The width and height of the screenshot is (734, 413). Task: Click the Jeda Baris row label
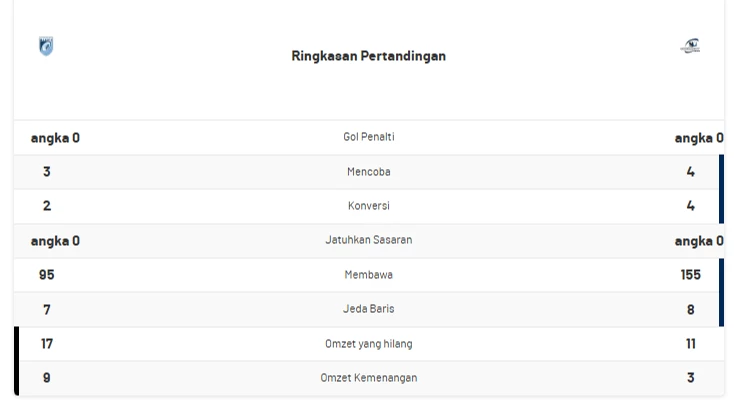coord(368,309)
